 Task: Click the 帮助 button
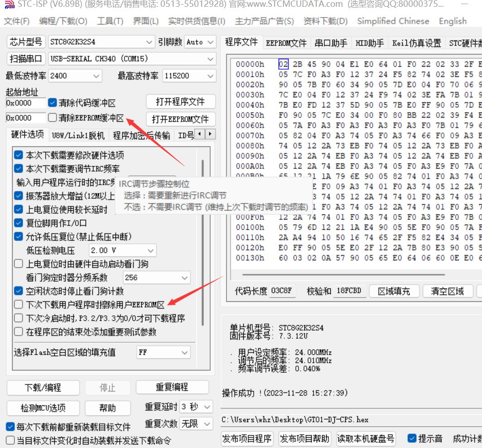coord(108,408)
